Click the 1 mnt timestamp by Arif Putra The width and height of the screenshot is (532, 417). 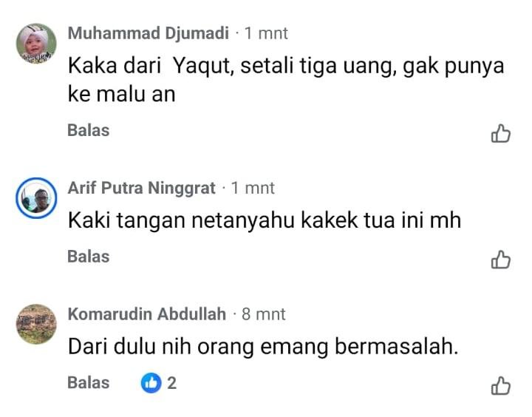tap(253, 188)
